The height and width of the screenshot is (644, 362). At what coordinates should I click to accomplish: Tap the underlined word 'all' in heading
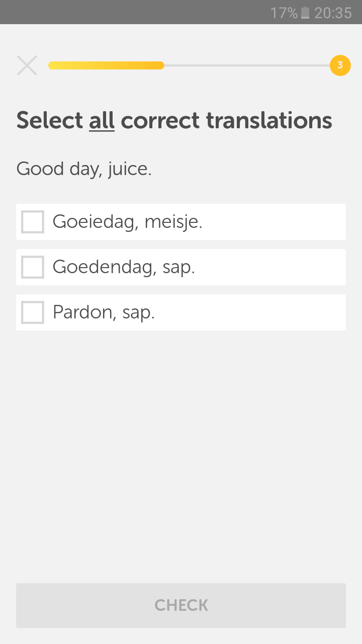[x=102, y=121]
